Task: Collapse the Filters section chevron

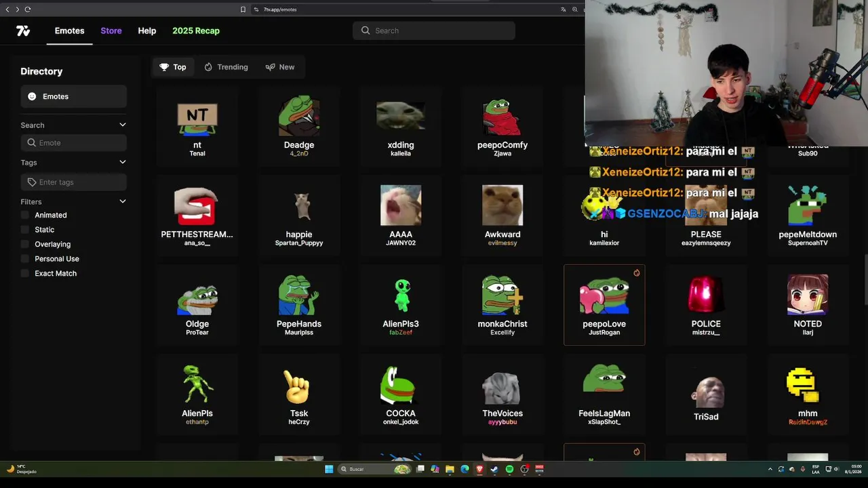Action: point(123,201)
